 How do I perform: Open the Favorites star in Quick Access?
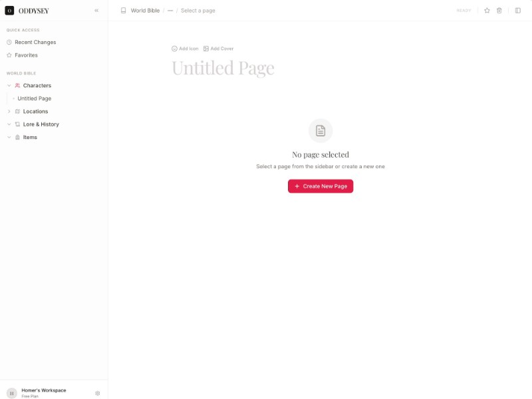[x=8, y=55]
